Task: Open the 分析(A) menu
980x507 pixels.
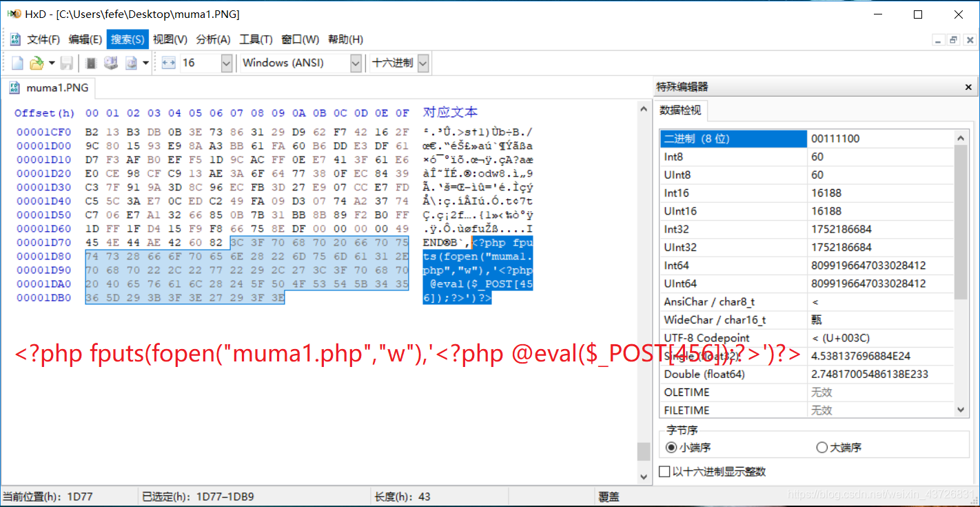Action: [x=214, y=39]
